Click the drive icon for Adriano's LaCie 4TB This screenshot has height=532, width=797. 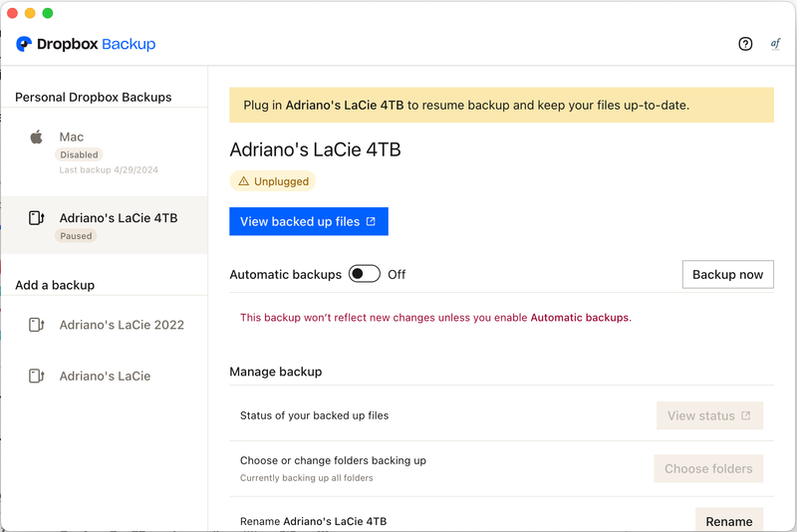37,218
